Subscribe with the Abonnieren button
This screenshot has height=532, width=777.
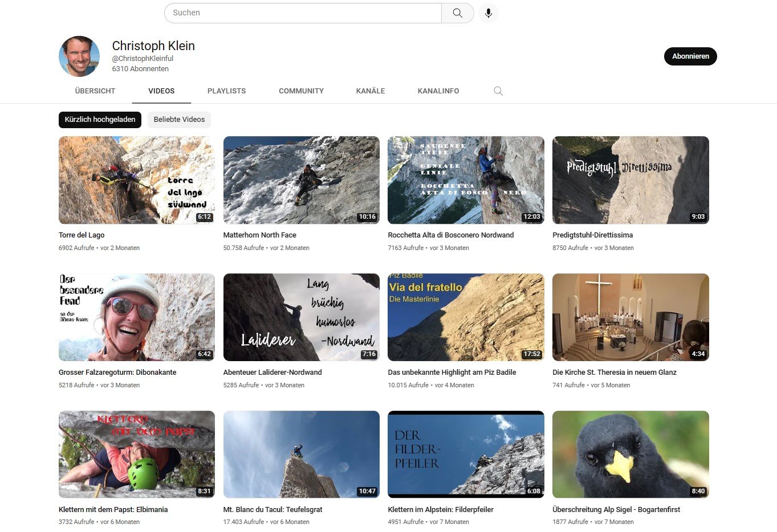690,56
